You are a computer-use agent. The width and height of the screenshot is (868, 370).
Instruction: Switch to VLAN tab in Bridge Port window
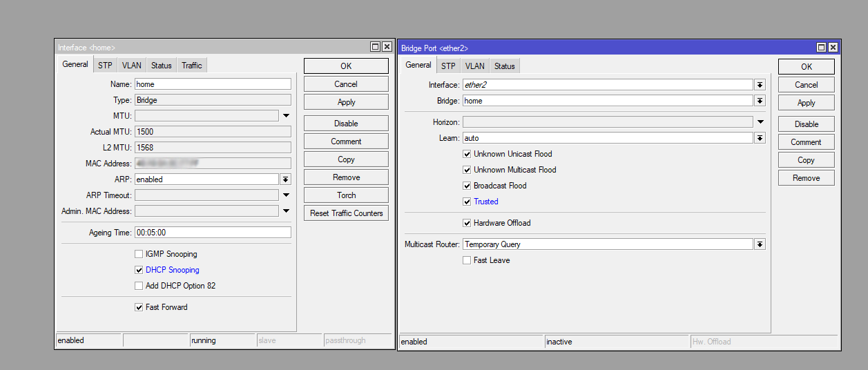pos(474,66)
